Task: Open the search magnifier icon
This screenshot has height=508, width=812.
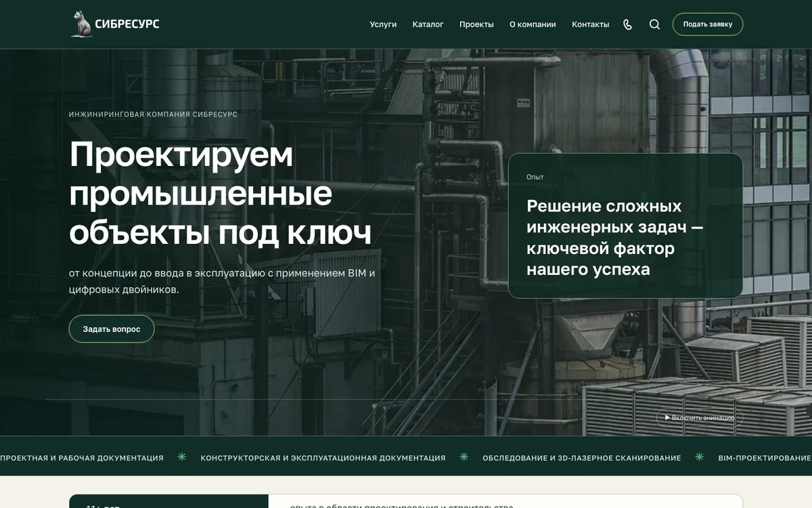Action: (654, 24)
